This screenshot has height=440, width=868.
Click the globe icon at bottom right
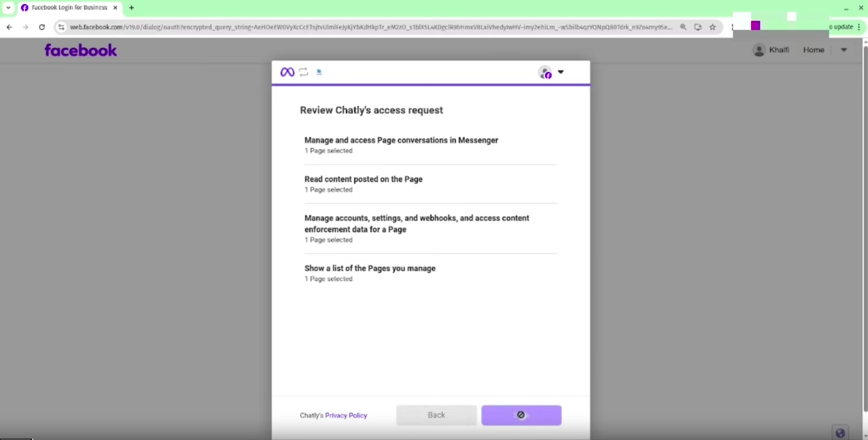(840, 433)
